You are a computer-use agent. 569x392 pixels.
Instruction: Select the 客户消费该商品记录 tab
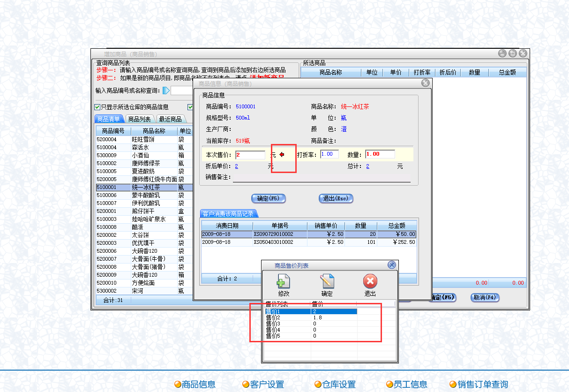point(228,214)
